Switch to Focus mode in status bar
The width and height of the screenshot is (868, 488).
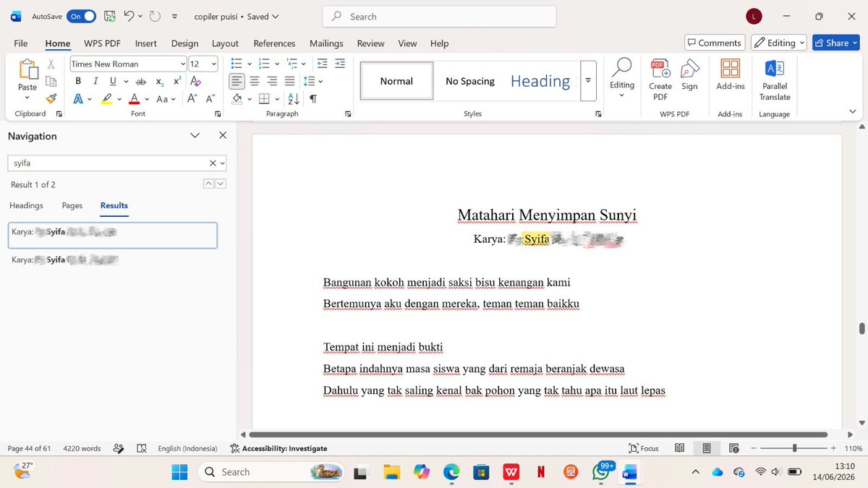coord(644,448)
